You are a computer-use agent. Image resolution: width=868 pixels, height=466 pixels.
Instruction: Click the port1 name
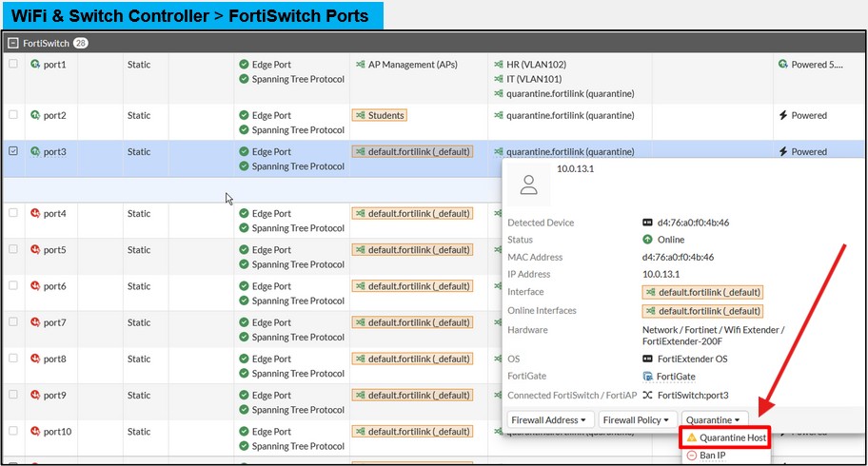coord(55,65)
